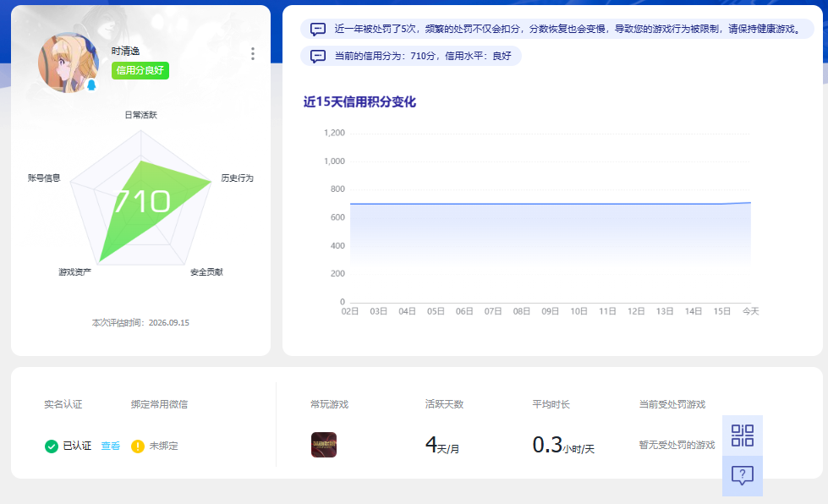The width and height of the screenshot is (828, 504).
Task: Click the 本次评估时间：2026.09.15 text
Action: [140, 323]
